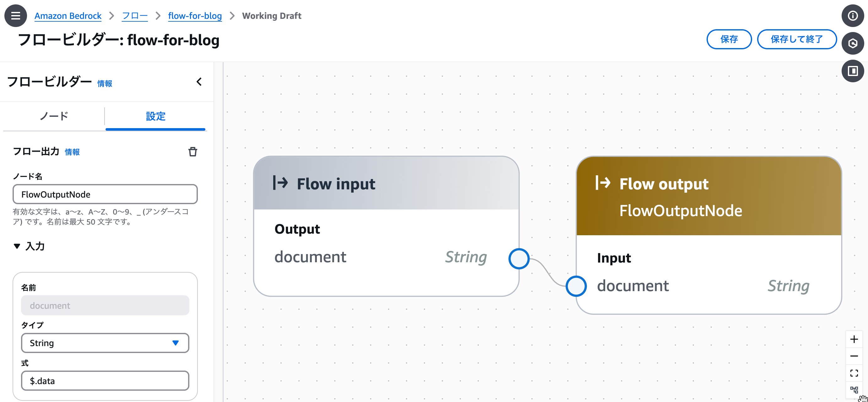The height and width of the screenshot is (402, 868).
Task: Edit the ノード名 field FlowOutputNode
Action: (105, 194)
